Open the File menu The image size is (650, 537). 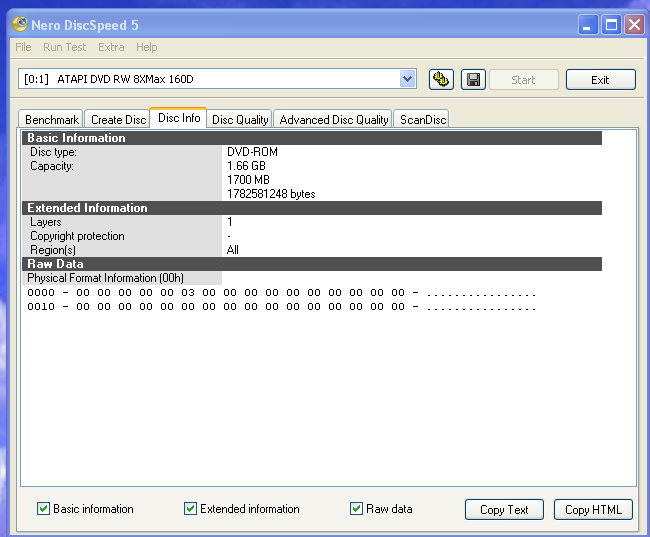click(23, 47)
